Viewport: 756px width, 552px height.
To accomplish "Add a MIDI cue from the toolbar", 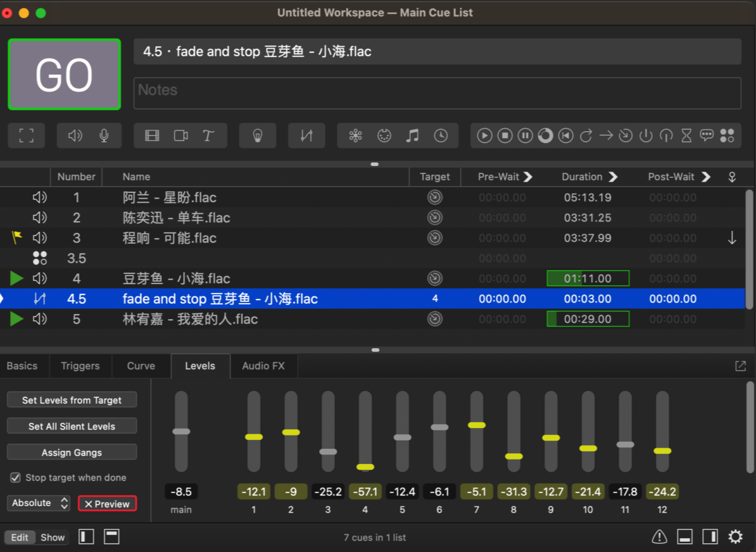I will 384,135.
